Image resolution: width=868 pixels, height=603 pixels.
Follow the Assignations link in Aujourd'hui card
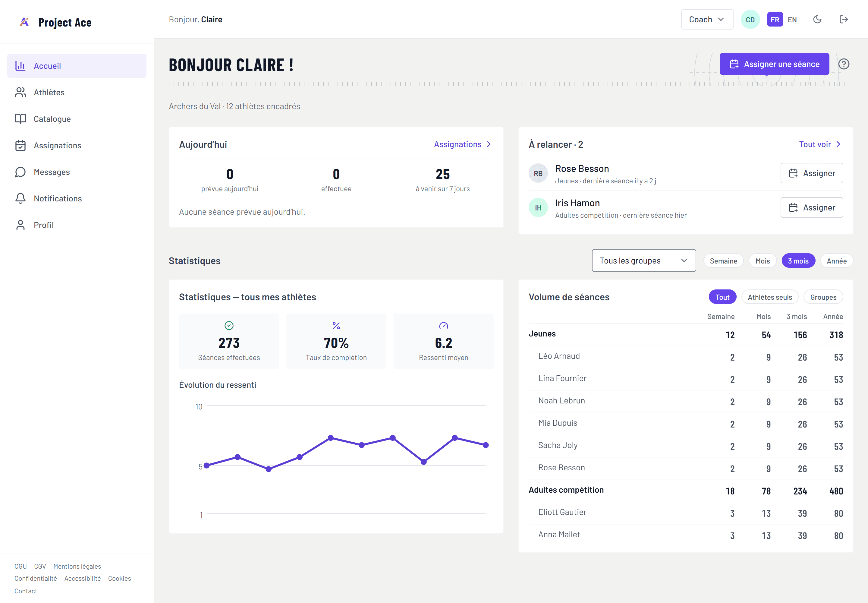point(462,144)
